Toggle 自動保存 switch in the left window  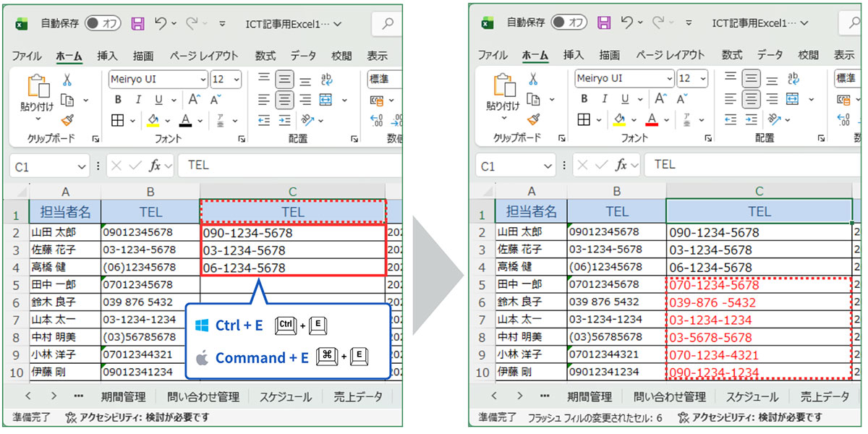[x=103, y=23]
